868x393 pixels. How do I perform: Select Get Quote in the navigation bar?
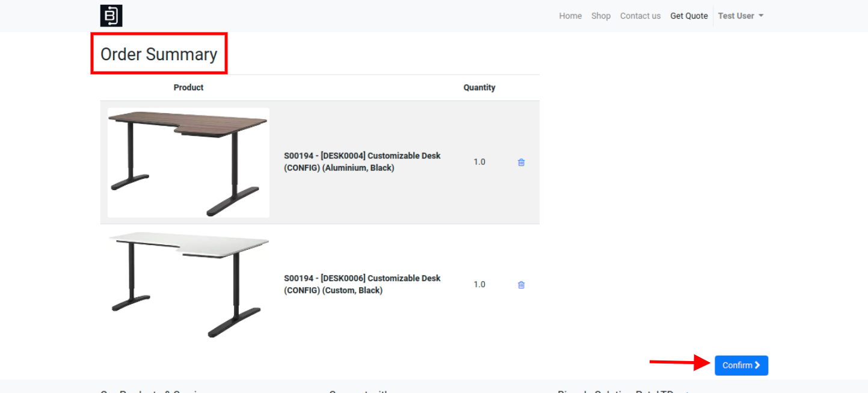pyautogui.click(x=689, y=16)
